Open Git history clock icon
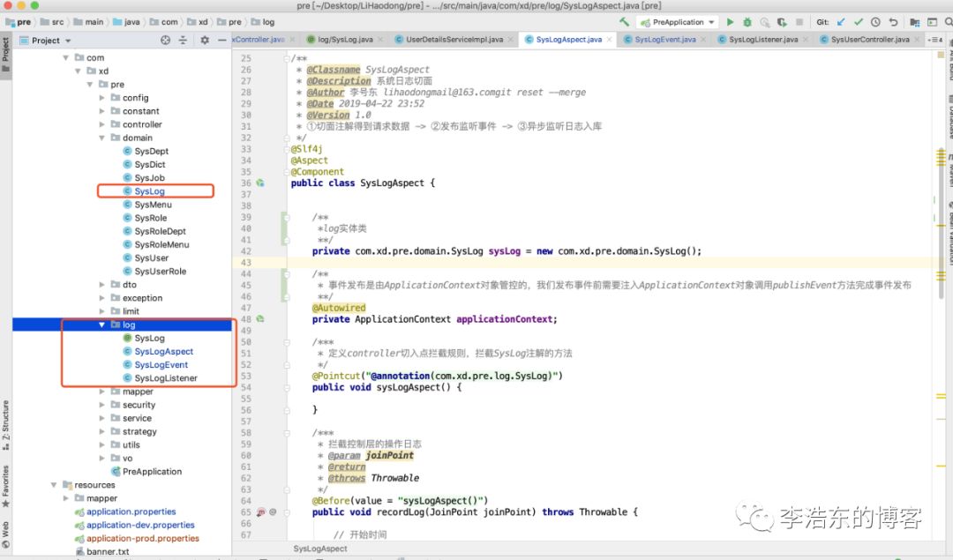The image size is (953, 560). [x=875, y=22]
